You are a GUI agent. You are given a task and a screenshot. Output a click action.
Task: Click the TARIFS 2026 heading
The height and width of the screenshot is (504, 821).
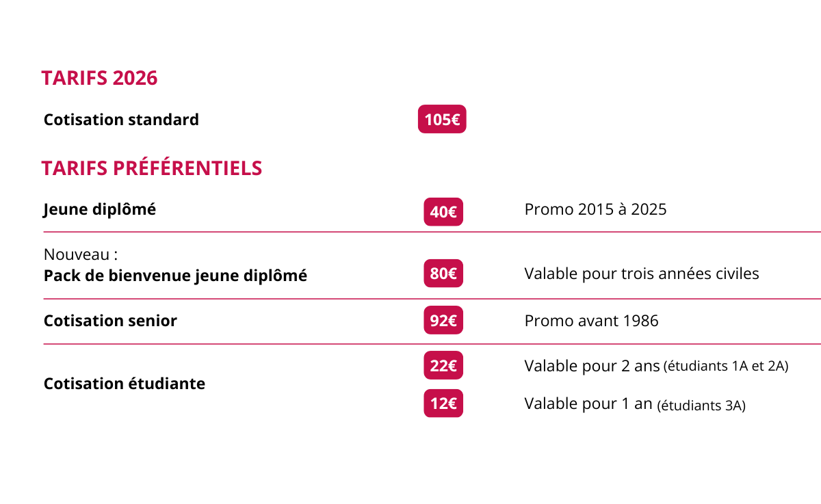pyautogui.click(x=99, y=78)
